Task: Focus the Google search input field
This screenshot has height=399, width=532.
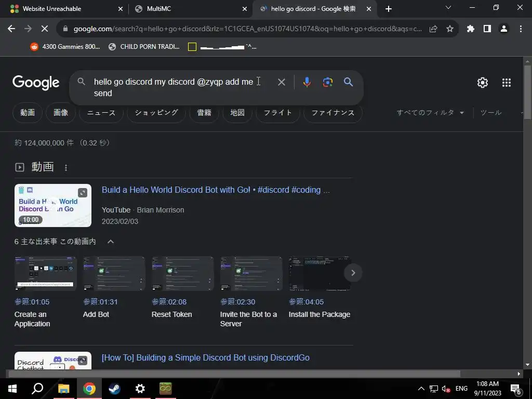Action: click(174, 87)
